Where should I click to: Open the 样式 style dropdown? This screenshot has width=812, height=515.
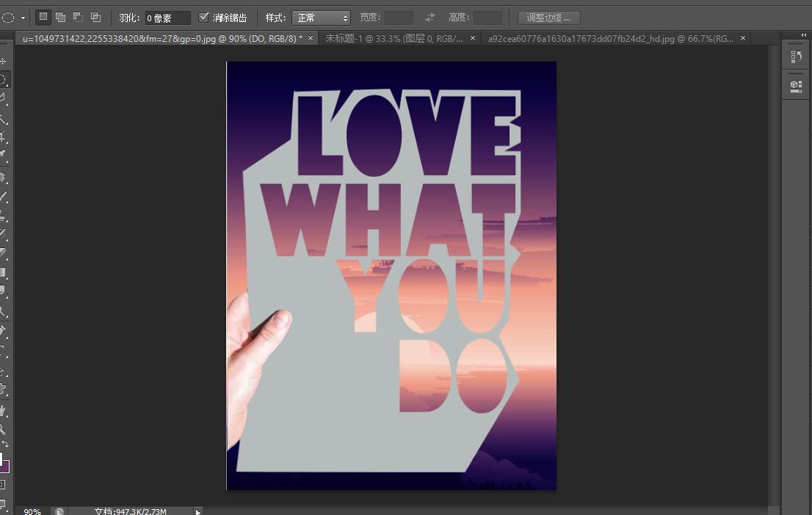[x=321, y=18]
